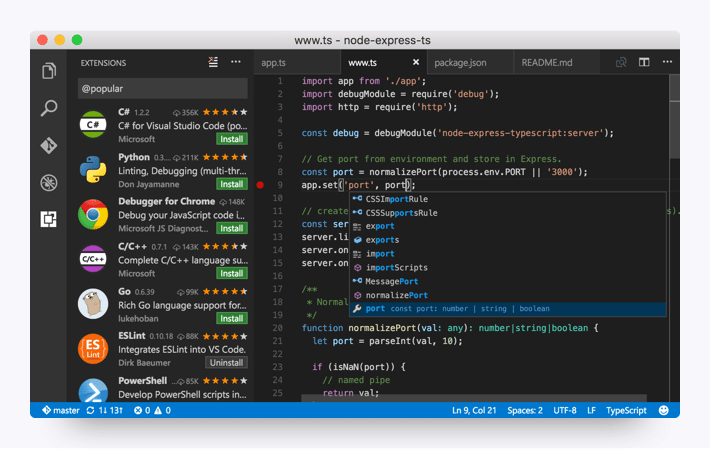Choose the export suggestion
Screen dimensions: 710x450
[x=508, y=226]
